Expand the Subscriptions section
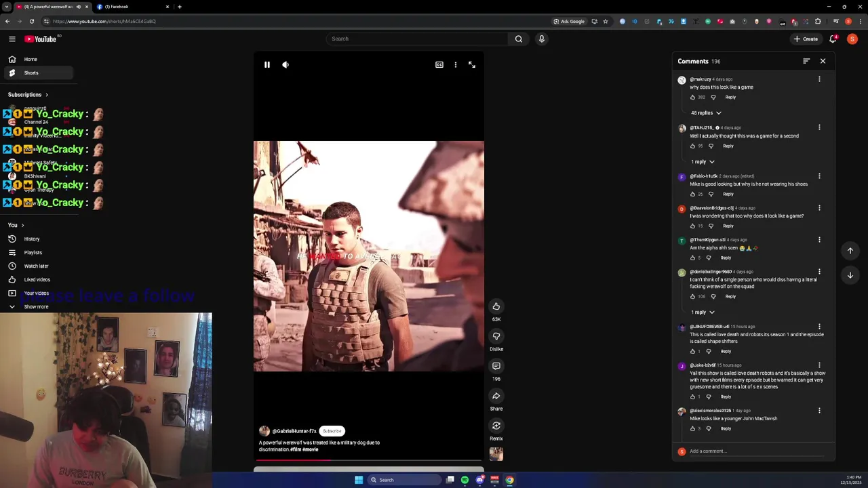 tap(28, 95)
